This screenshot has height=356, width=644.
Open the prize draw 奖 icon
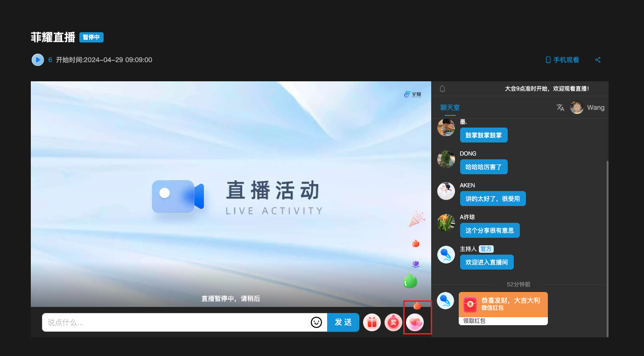tap(393, 322)
